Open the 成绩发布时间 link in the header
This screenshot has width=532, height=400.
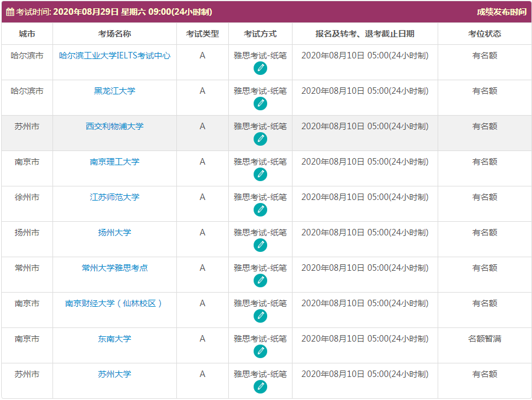point(501,12)
